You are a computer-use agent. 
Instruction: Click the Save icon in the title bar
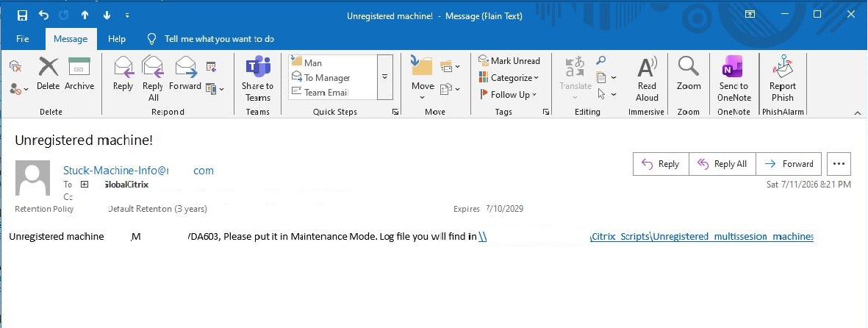coord(22,15)
